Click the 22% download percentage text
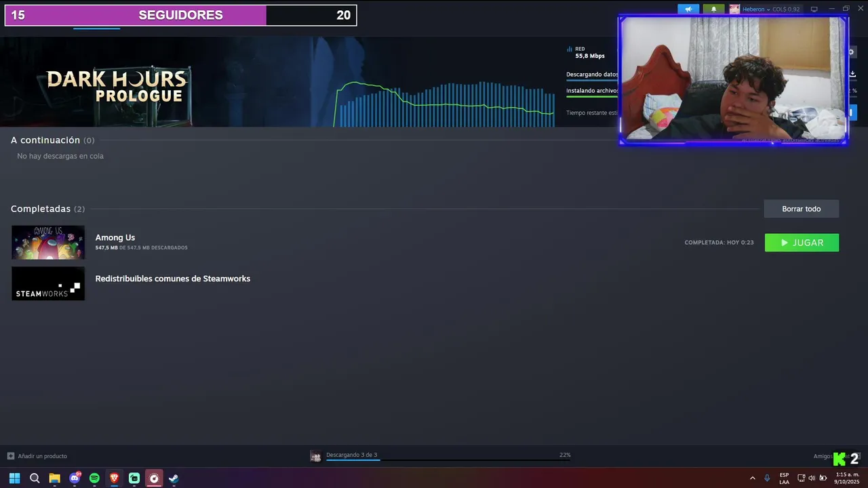 click(x=565, y=455)
